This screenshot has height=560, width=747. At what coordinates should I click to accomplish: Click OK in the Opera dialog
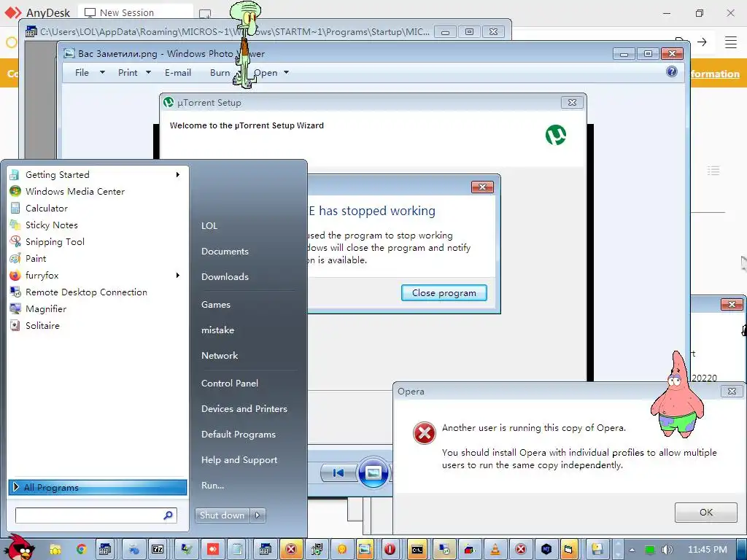click(706, 513)
